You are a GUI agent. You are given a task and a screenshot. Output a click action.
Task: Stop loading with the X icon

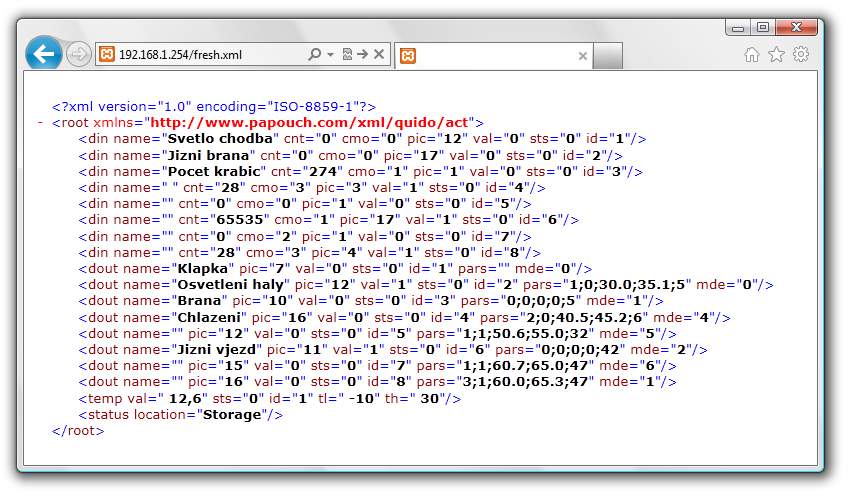pos(379,54)
